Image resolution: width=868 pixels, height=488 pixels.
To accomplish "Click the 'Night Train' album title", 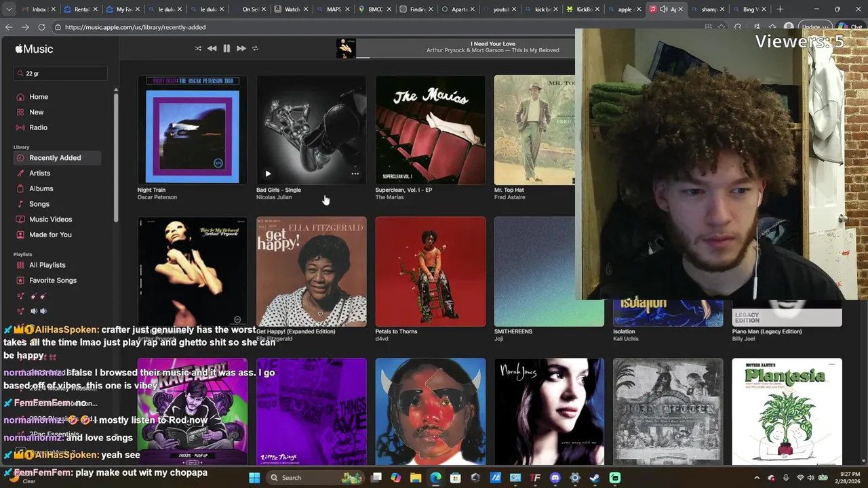I will point(151,190).
